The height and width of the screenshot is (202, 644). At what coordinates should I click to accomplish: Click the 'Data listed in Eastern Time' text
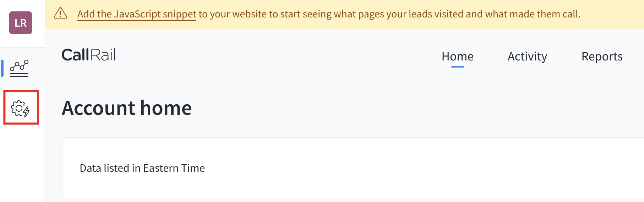click(x=142, y=168)
